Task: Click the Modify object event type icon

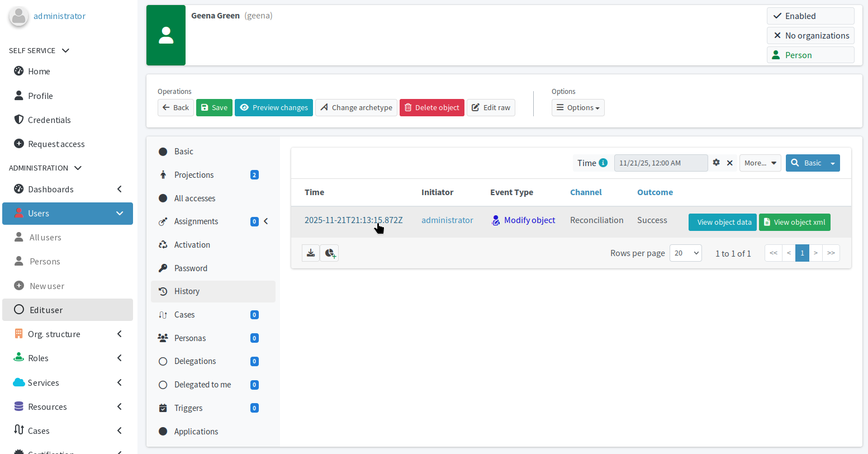Action: point(495,220)
